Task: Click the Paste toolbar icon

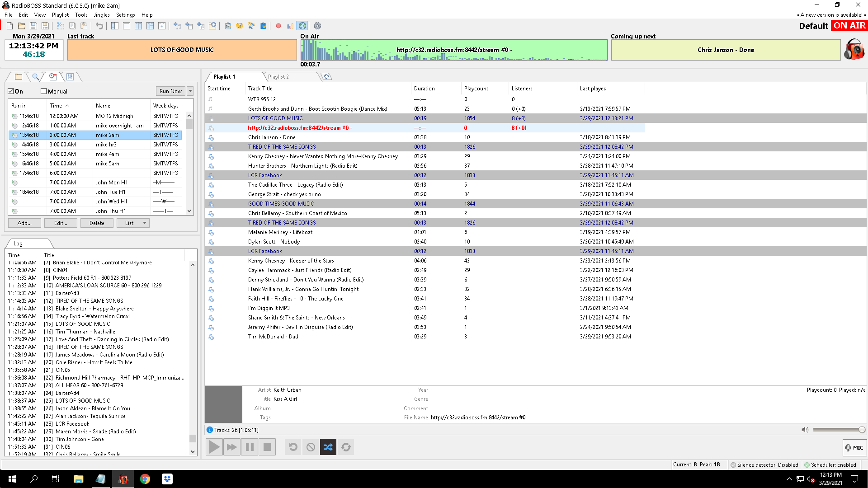Action: [x=84, y=26]
